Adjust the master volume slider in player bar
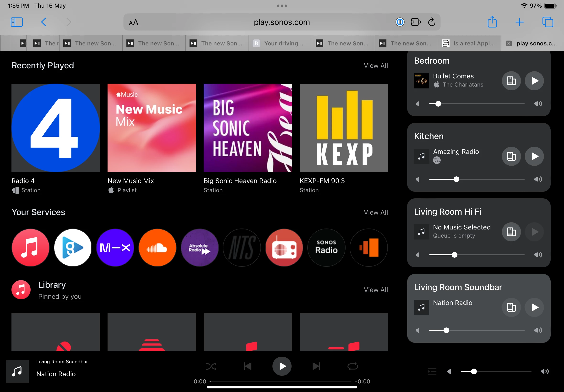Viewport: 564px width, 392px height. pyautogui.click(x=496, y=371)
